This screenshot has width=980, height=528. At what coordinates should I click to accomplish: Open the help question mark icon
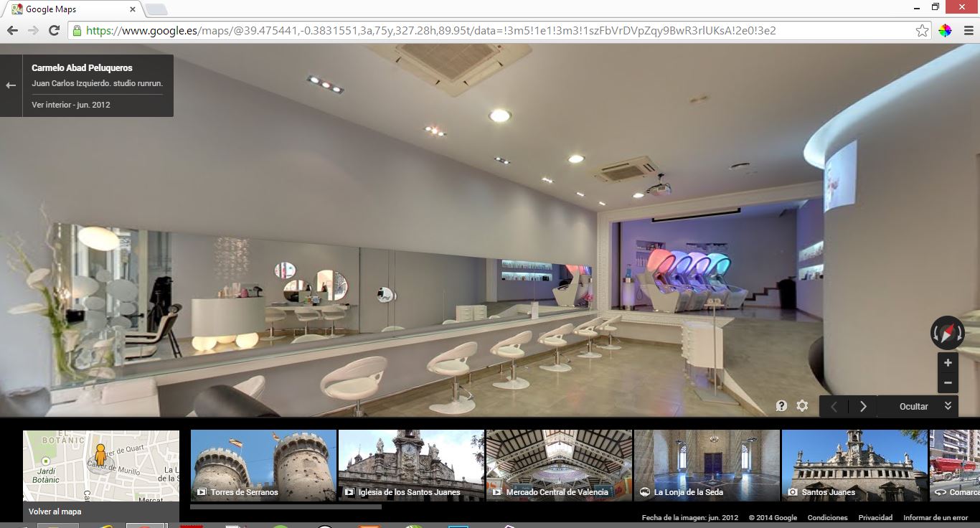[781, 406]
